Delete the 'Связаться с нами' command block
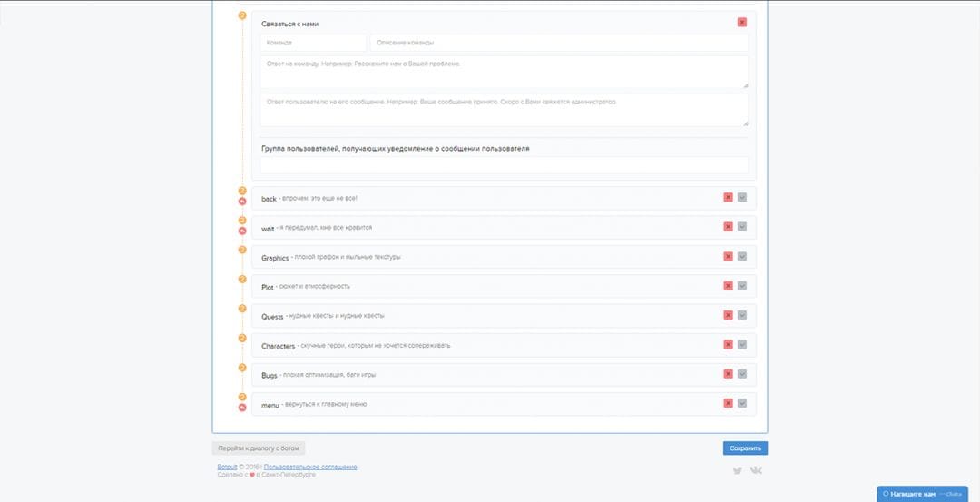The height and width of the screenshot is (502, 980). [742, 22]
